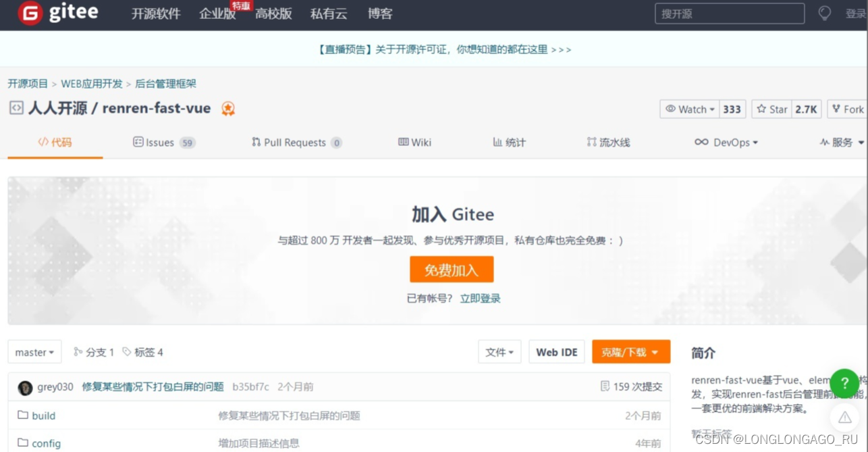Click the 免费加入 button
This screenshot has width=868, height=452.
point(452,270)
